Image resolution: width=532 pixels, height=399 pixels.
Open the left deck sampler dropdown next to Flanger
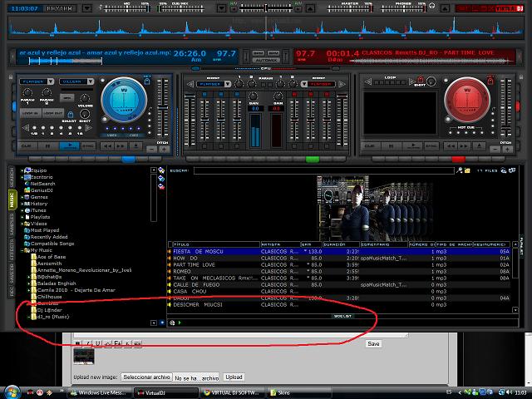(x=91, y=81)
